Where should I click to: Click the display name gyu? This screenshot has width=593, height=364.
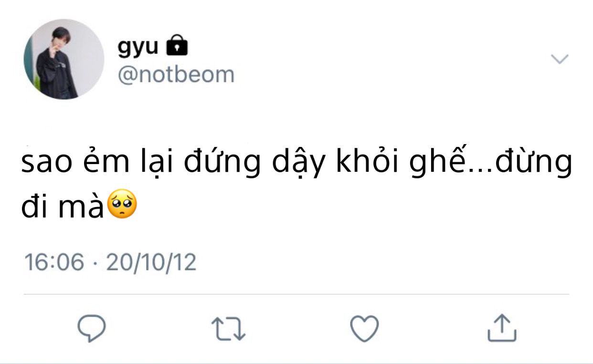tap(138, 46)
